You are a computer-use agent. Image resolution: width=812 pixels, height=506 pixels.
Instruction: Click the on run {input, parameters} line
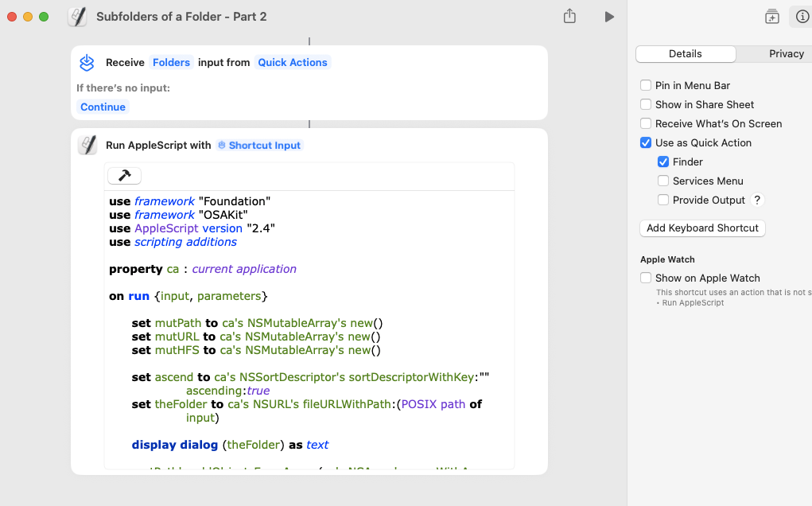188,296
